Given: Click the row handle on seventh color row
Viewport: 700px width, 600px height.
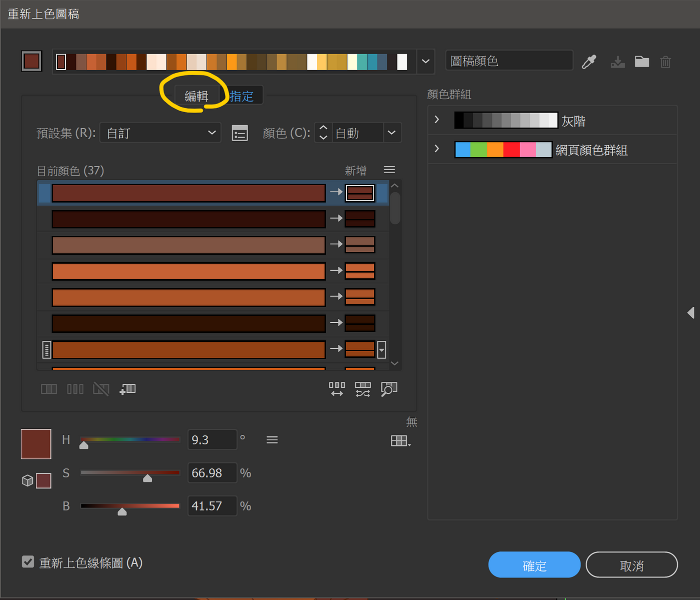Looking at the screenshot, I should point(46,349).
